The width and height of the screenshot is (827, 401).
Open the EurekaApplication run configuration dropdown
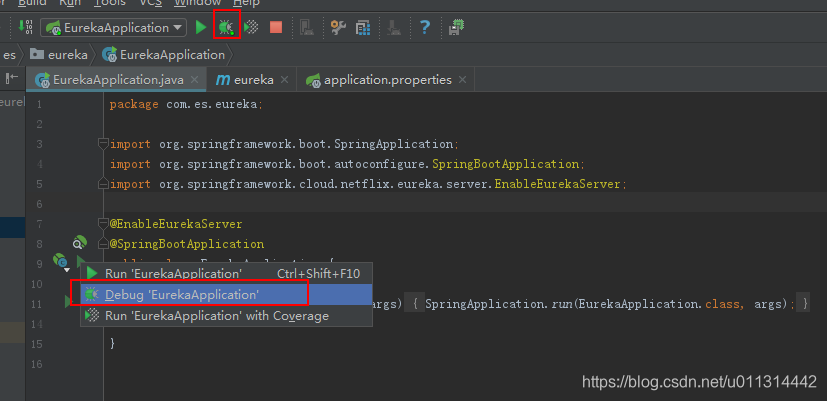coord(113,27)
